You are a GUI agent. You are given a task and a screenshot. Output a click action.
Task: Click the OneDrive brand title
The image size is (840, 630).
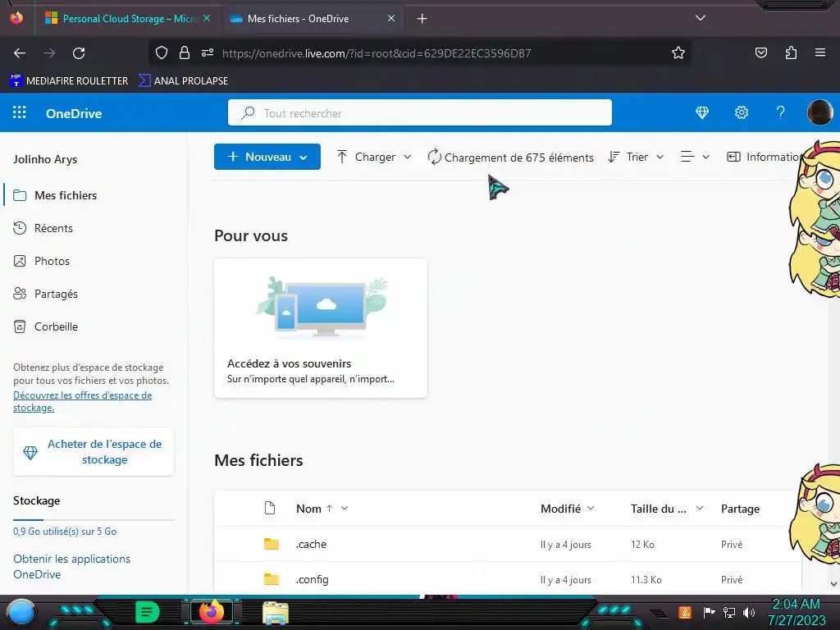click(74, 113)
